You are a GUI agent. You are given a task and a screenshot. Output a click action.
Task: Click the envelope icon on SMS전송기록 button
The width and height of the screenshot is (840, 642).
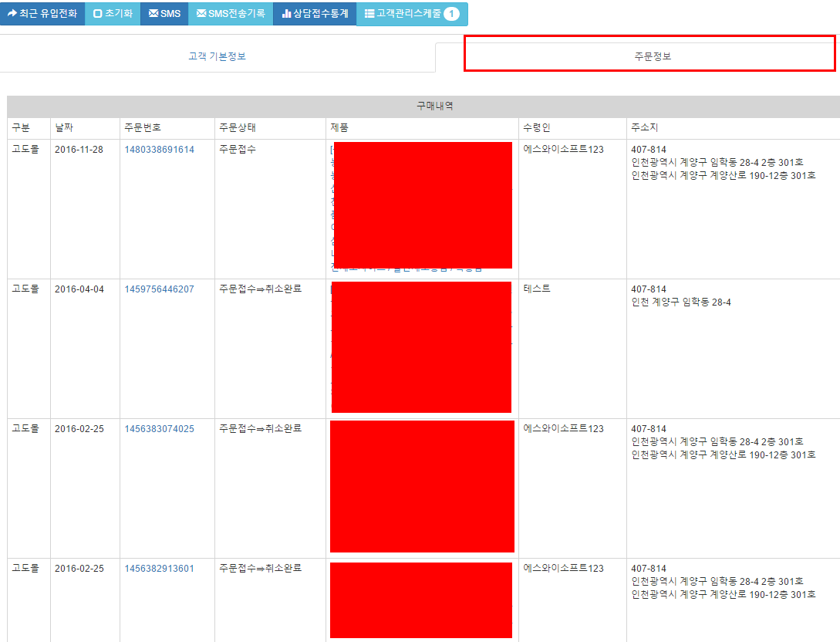click(x=201, y=14)
